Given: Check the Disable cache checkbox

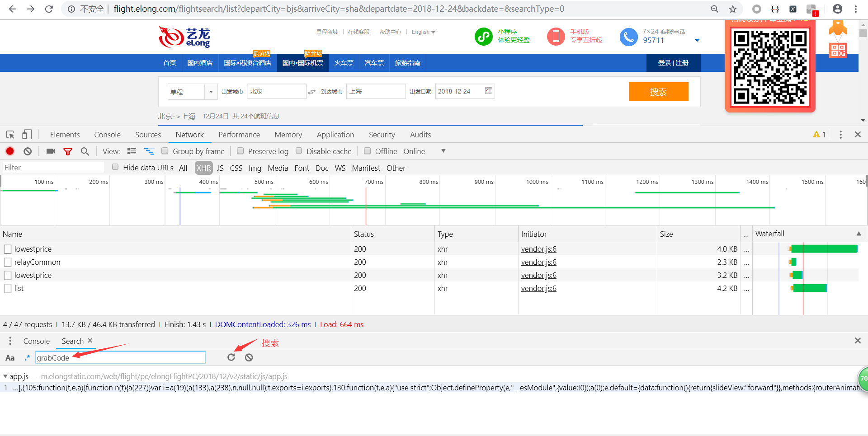Looking at the screenshot, I should point(299,151).
